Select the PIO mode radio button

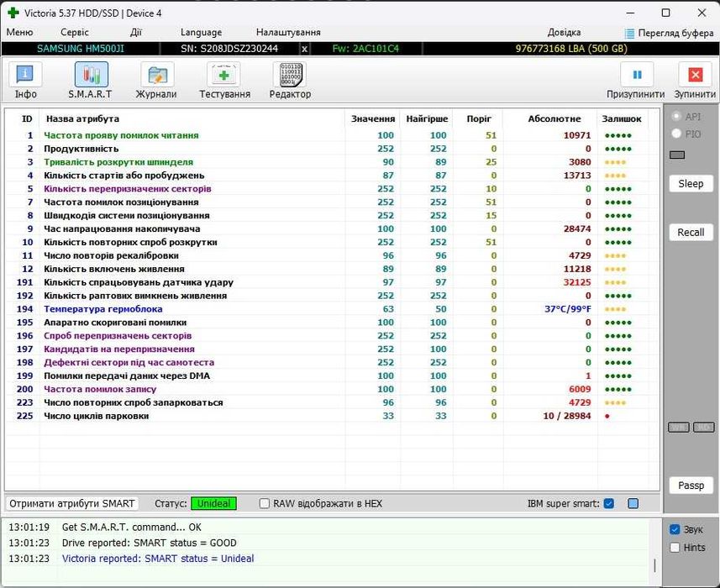[x=676, y=134]
